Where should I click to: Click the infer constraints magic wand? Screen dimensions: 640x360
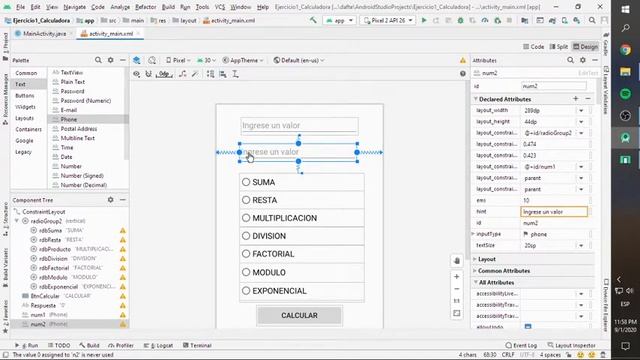click(195, 74)
